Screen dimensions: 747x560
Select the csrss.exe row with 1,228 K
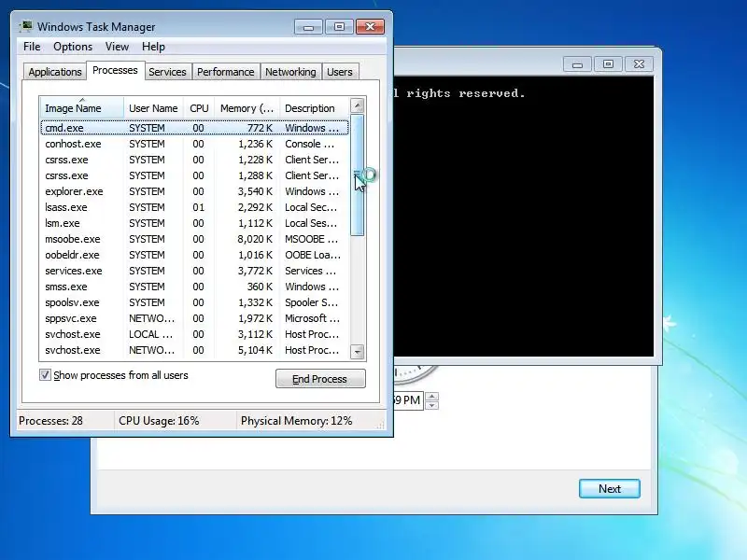pyautogui.click(x=194, y=160)
